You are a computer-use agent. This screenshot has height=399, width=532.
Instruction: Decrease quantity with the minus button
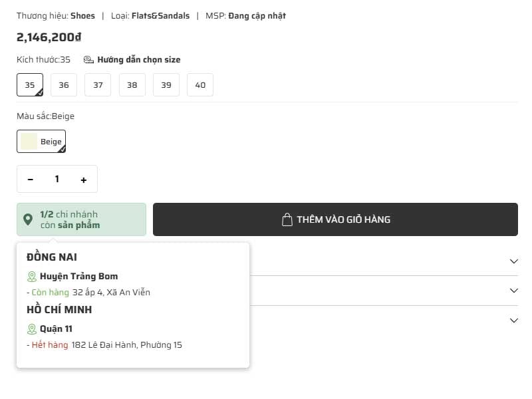31,180
